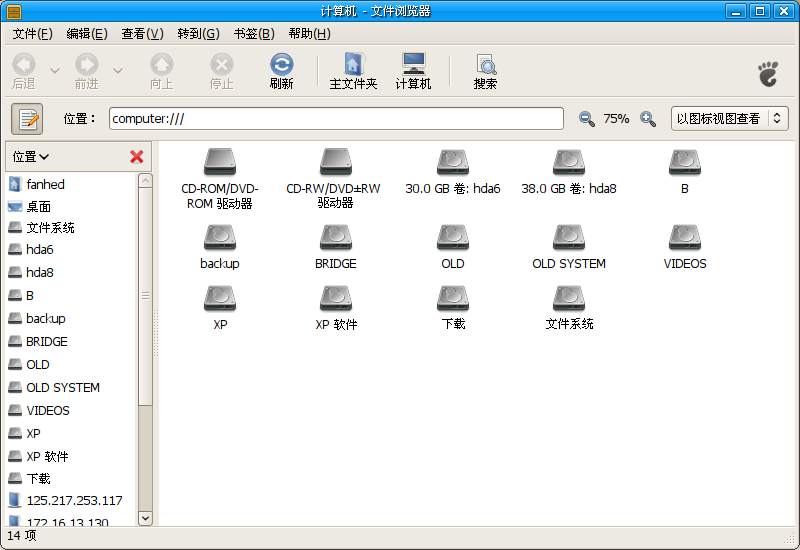Open the 书签(B) menu
This screenshot has width=800, height=550.
[x=254, y=34]
